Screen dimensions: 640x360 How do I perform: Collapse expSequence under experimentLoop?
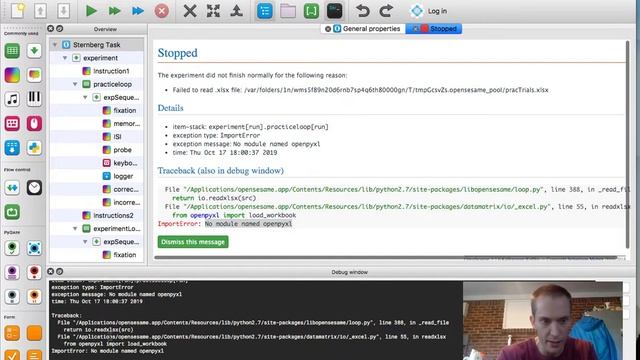(x=85, y=242)
